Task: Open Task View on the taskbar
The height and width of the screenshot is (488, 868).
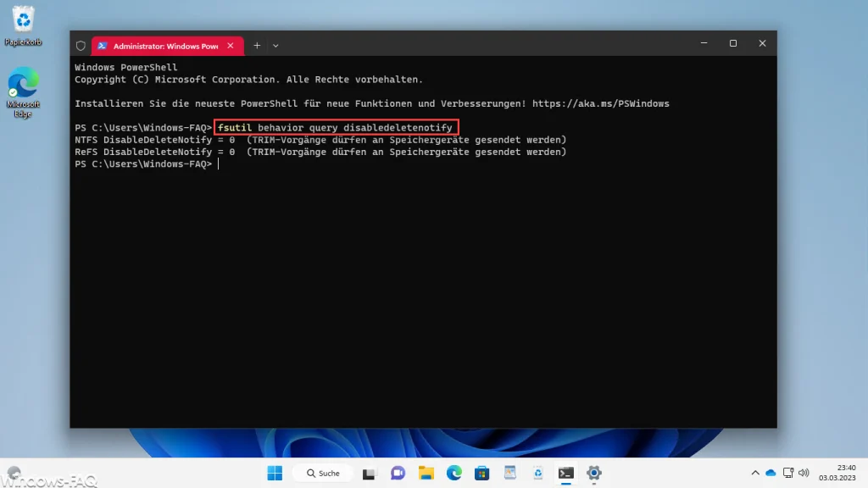Action: 369,473
